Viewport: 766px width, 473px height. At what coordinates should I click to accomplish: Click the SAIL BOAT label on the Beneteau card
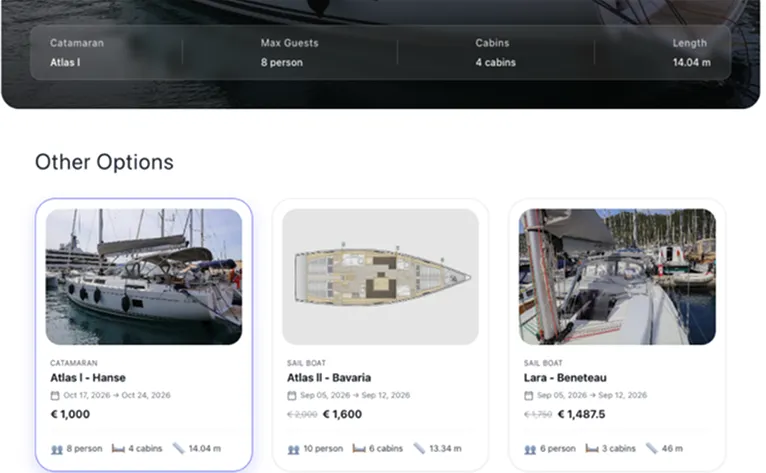coord(543,363)
